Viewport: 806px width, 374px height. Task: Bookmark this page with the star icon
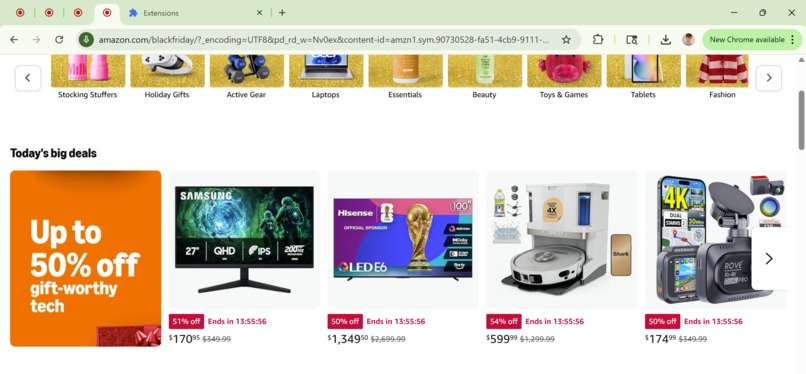point(566,40)
